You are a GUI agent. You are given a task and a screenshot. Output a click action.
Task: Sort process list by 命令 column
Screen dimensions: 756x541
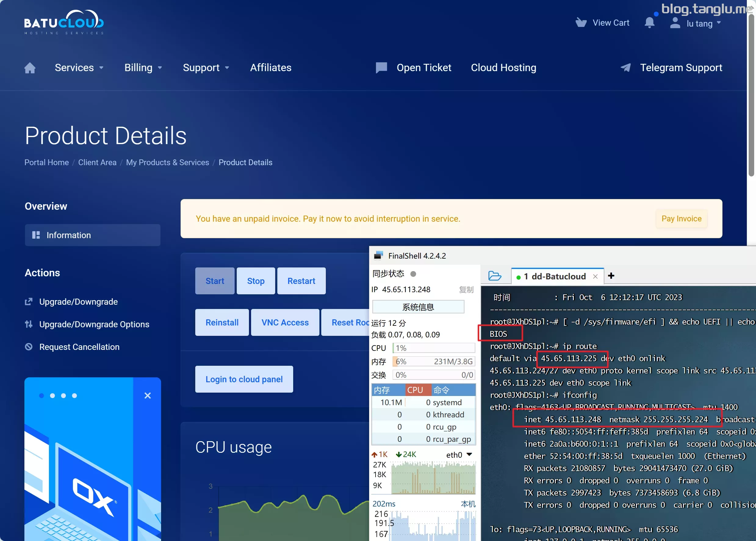454,390
